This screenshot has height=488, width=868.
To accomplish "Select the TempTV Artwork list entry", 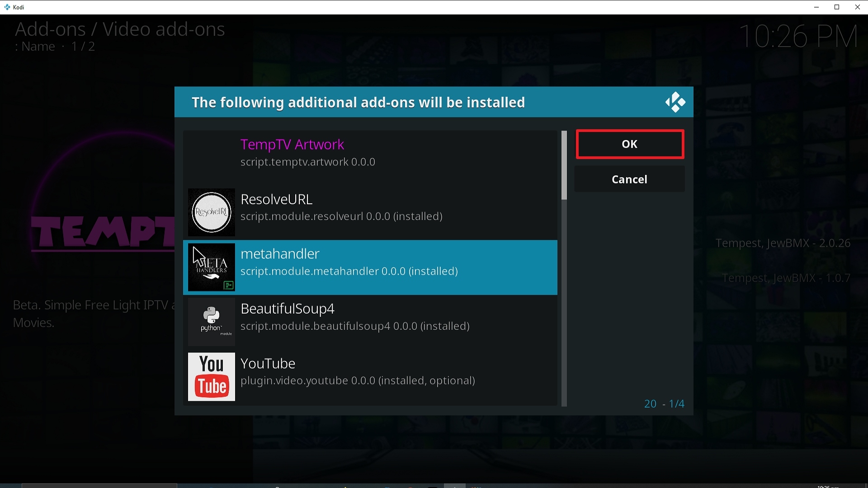I will click(370, 158).
